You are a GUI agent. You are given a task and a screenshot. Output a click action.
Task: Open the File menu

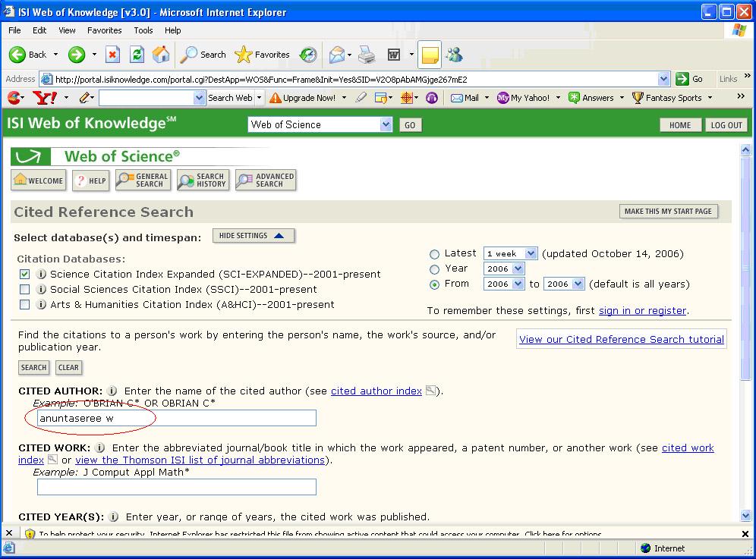click(x=14, y=30)
